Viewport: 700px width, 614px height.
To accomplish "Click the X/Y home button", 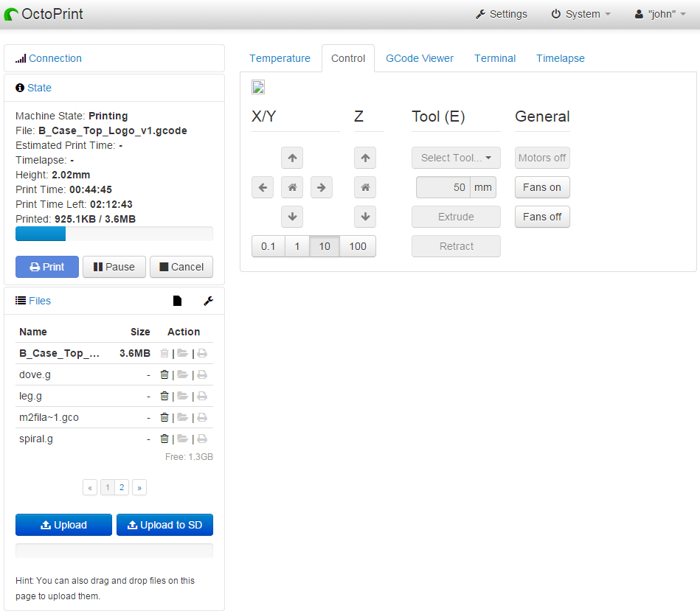I will pyautogui.click(x=292, y=187).
